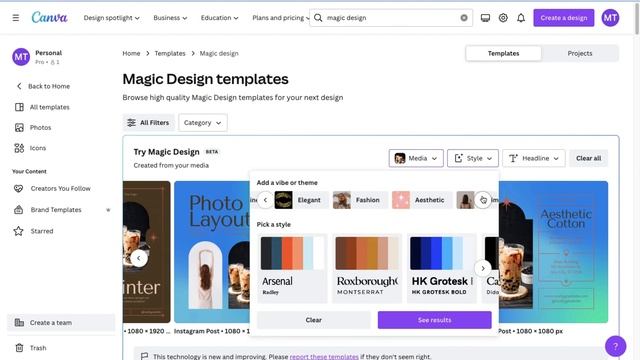The image size is (640, 360).
Task: Click Templates breadcrumb
Action: (x=170, y=53)
